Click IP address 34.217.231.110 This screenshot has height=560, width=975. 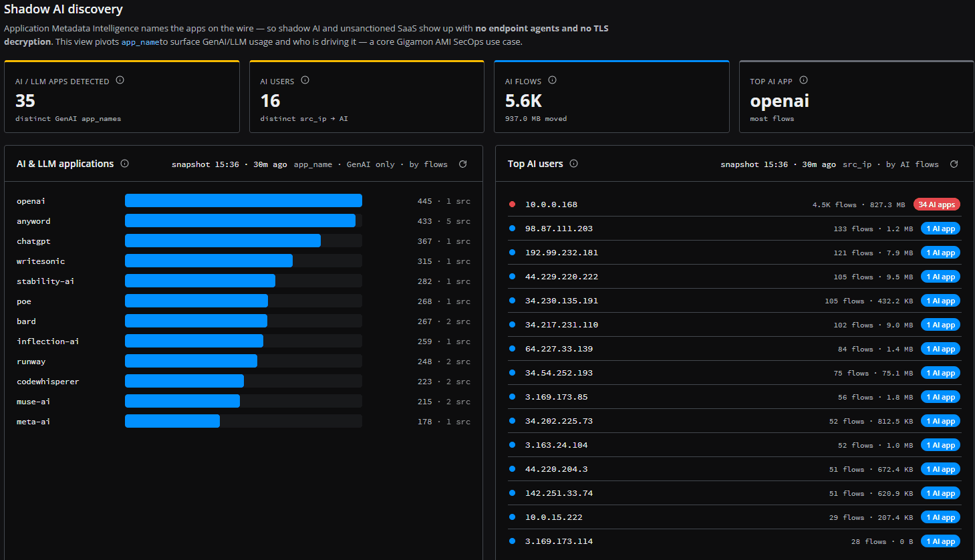point(561,325)
